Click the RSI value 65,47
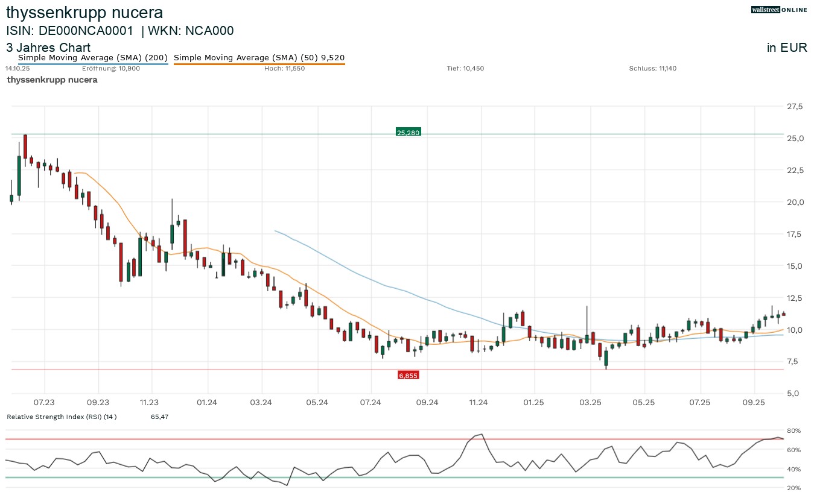Viewport: 814px width, 504px height. pyautogui.click(x=159, y=417)
